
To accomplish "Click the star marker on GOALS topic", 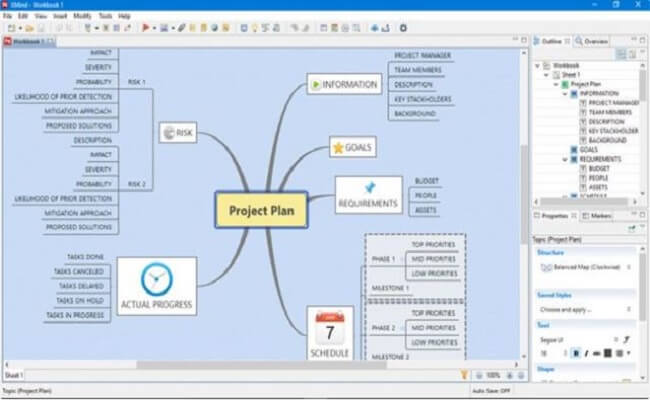I will tap(338, 148).
